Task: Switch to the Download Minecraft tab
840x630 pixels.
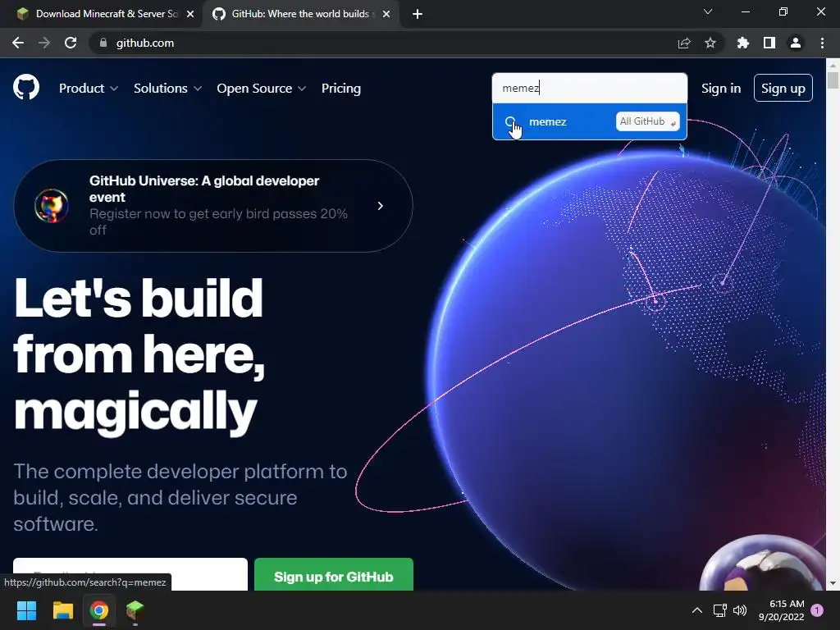Action: pyautogui.click(x=102, y=14)
